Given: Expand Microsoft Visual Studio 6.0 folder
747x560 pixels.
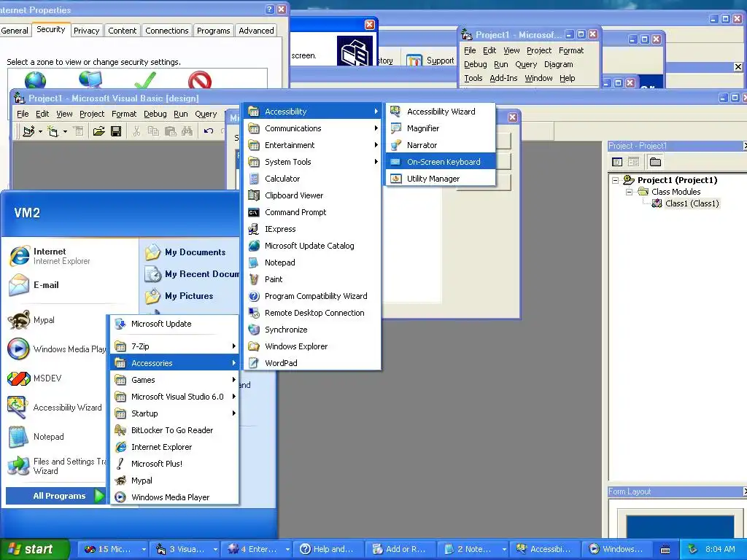Looking at the screenshot, I should 174,397.
